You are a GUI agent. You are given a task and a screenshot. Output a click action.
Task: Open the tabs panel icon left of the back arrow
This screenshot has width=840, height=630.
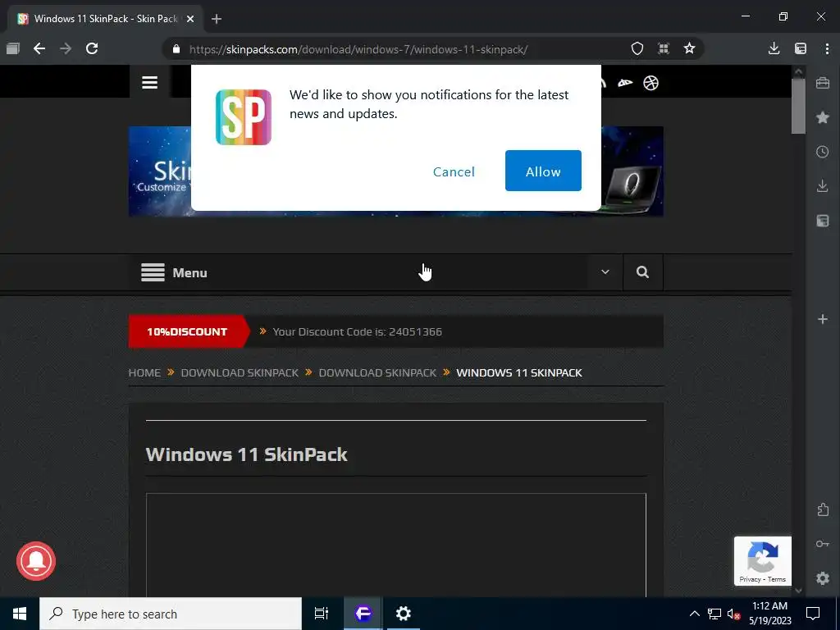(x=13, y=48)
